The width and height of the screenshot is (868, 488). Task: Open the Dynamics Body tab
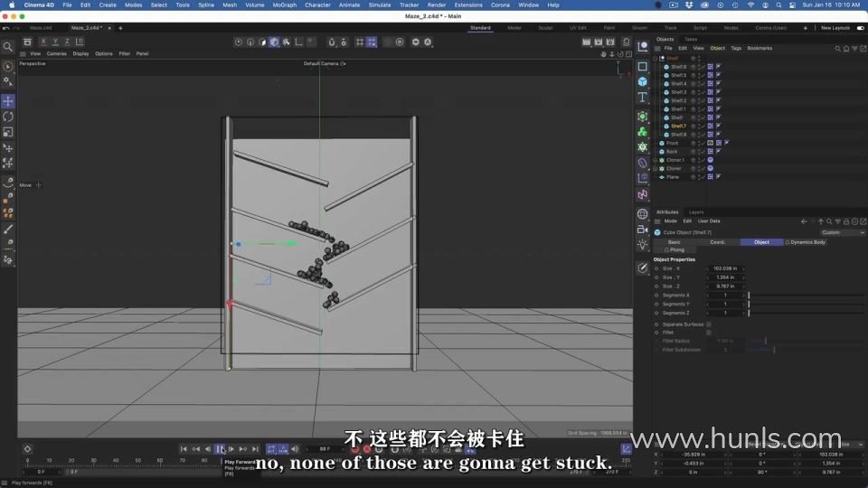(806, 242)
